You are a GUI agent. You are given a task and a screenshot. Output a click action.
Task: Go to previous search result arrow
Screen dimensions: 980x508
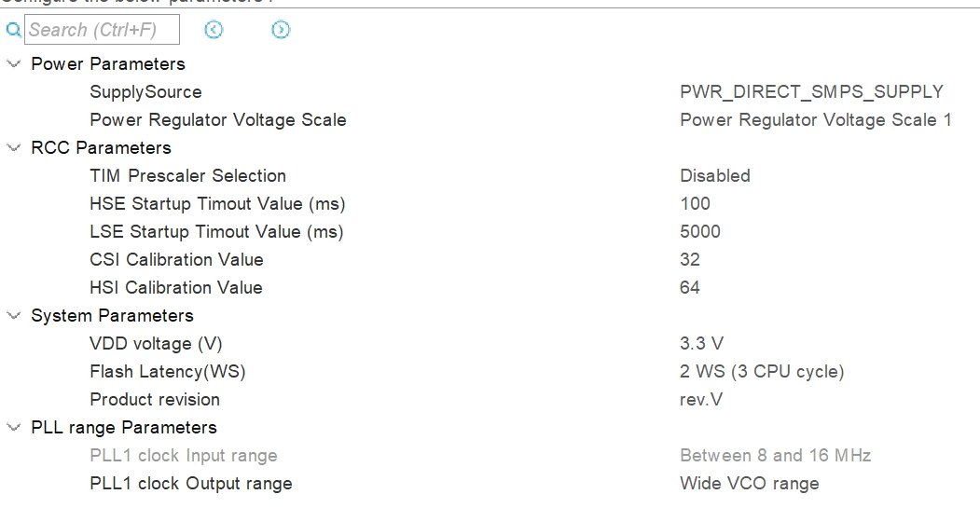pos(214,30)
